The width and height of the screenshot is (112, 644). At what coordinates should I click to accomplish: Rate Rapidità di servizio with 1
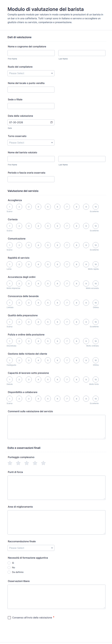(10, 264)
